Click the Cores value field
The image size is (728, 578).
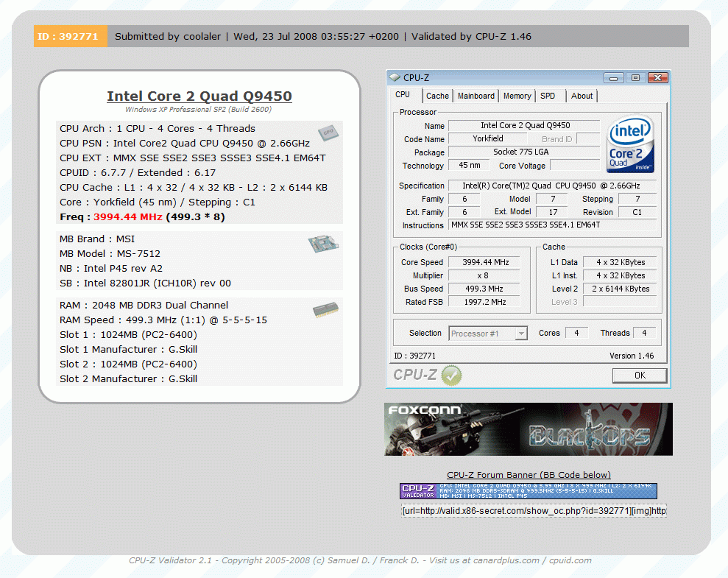click(576, 333)
